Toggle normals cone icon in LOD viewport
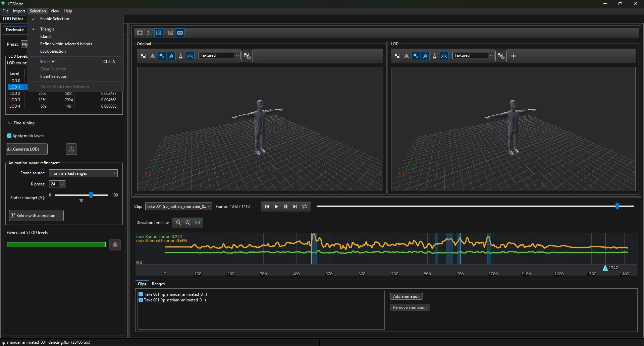 click(x=435, y=56)
